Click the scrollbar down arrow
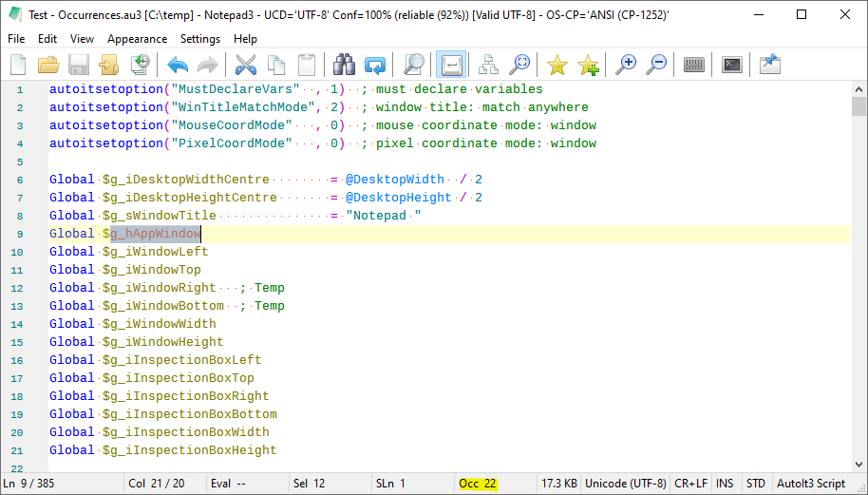Screen dimensions: 868x495 [x=859, y=465]
